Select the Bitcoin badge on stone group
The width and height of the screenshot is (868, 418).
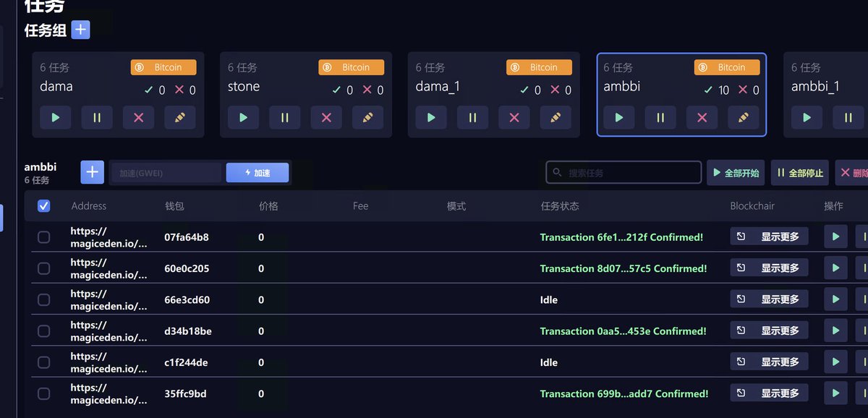352,67
